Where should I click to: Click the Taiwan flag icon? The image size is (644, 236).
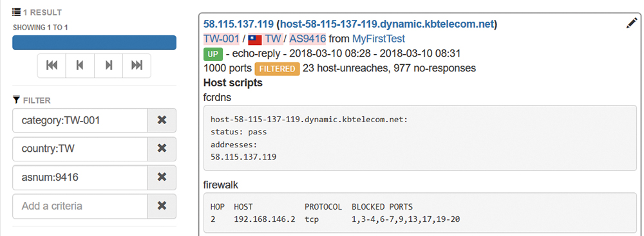(255, 40)
